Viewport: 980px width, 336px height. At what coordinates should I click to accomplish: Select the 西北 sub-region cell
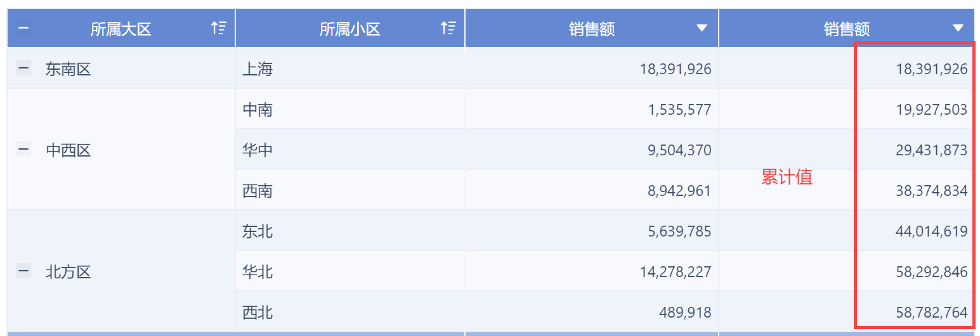258,313
